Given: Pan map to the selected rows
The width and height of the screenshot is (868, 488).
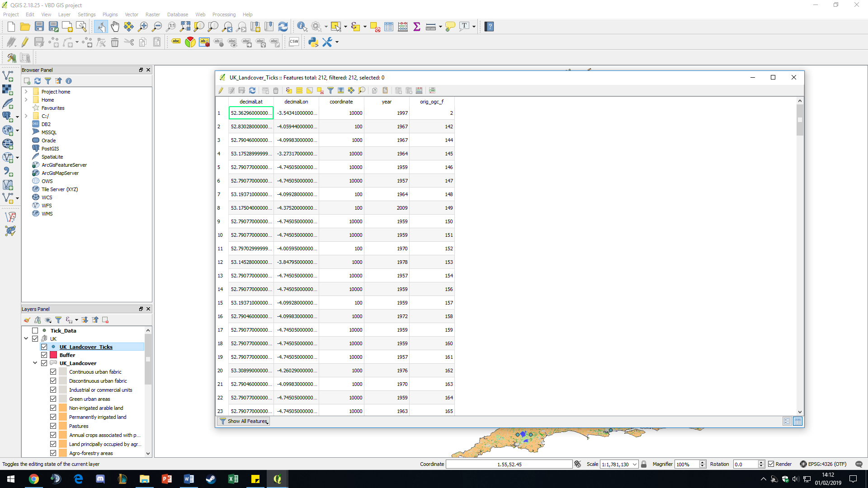Looking at the screenshot, I should [x=351, y=90].
